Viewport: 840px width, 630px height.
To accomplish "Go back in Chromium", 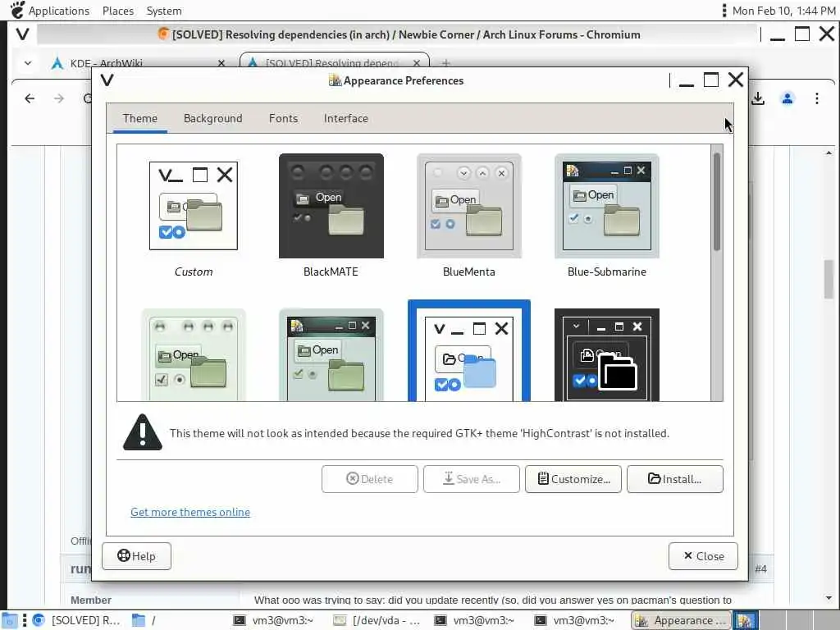I will pyautogui.click(x=30, y=98).
